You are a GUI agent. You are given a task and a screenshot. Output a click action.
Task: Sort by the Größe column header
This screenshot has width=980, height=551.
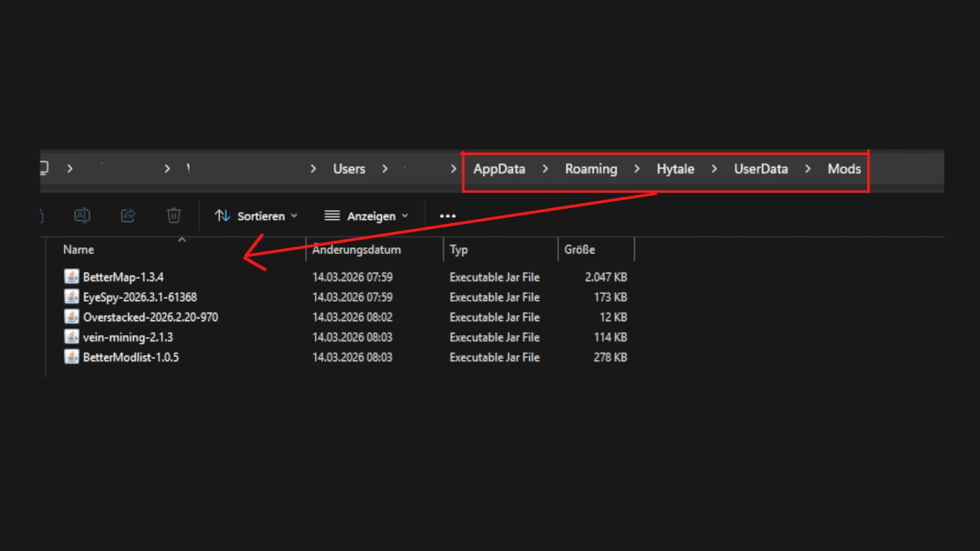(580, 250)
